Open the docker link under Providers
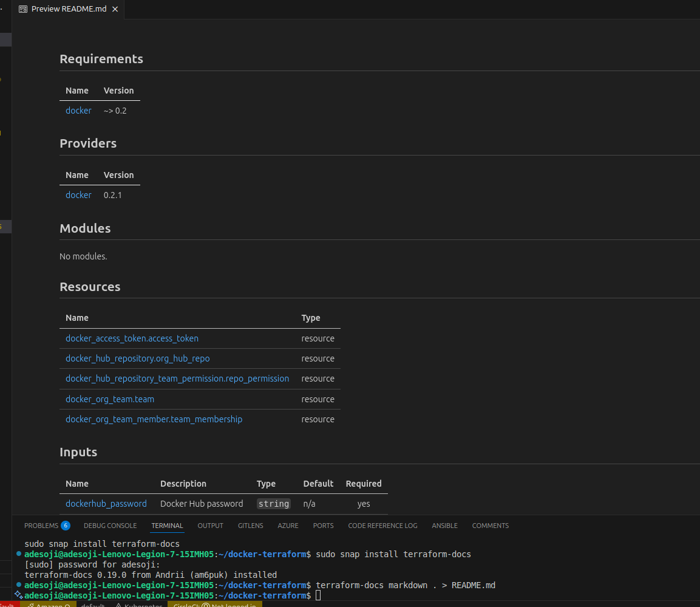This screenshot has height=607, width=700. (78, 195)
